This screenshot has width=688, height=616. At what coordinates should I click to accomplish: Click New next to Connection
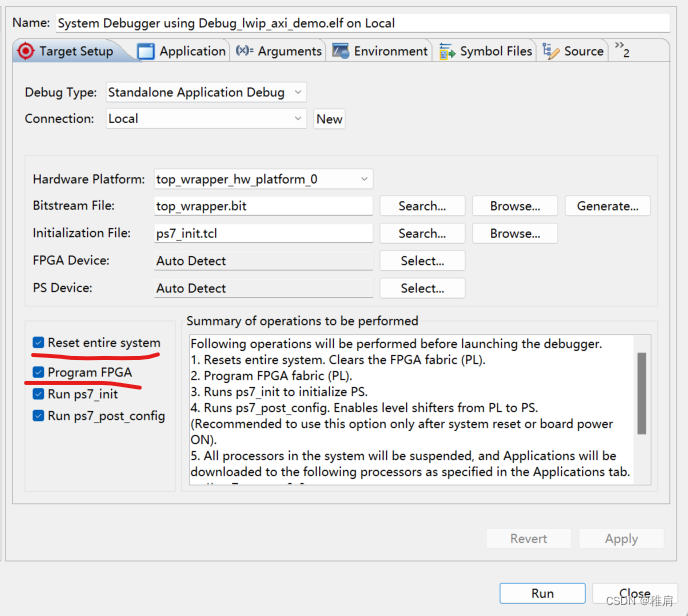click(329, 119)
